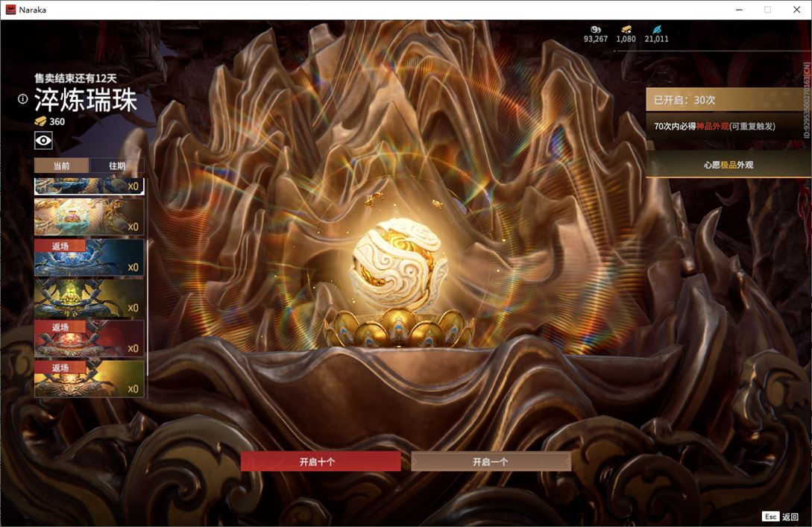Click the Naraka app icon in title bar
The width and height of the screenshot is (812, 527).
coord(10,10)
